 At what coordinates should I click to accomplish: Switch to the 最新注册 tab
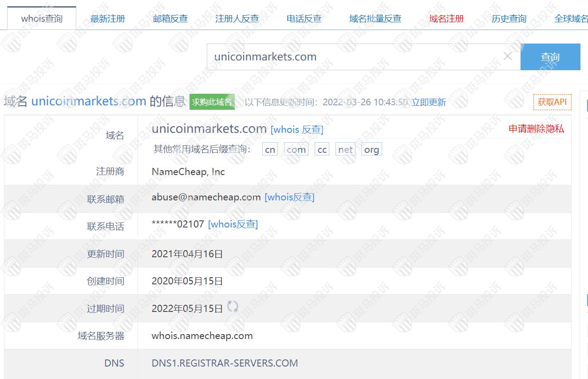click(x=108, y=19)
